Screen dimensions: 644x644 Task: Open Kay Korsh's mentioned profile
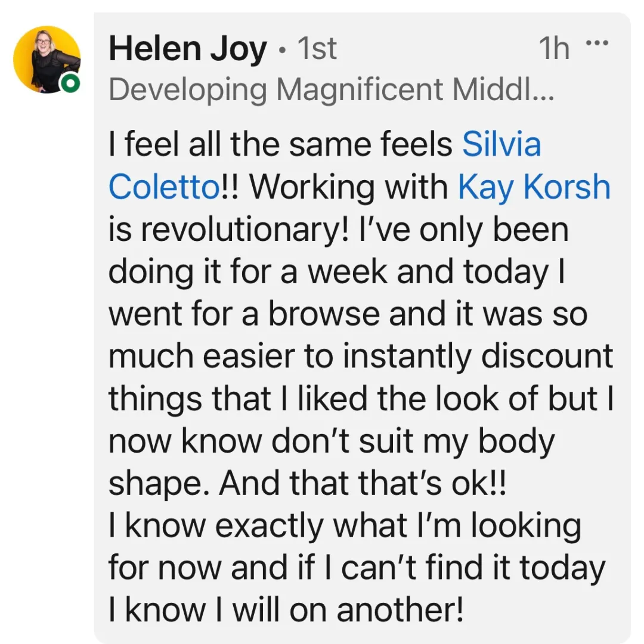tap(534, 188)
